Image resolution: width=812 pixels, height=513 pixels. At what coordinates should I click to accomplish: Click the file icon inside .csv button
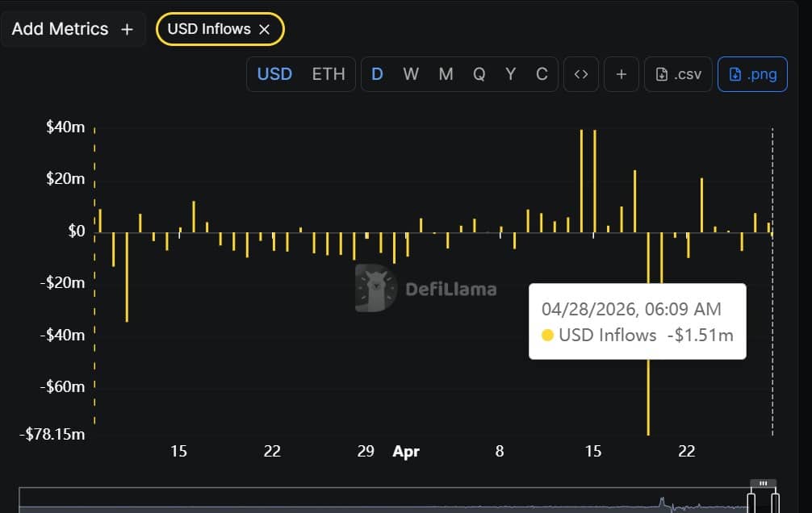click(x=659, y=73)
